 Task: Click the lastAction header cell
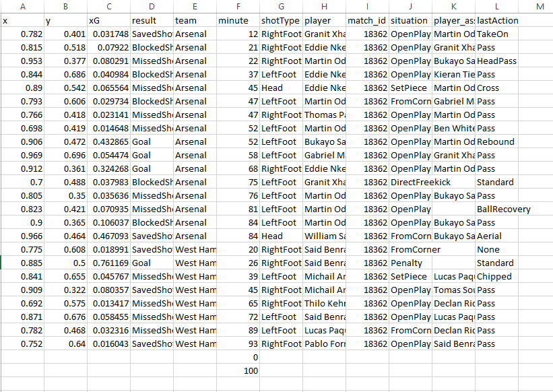pyautogui.click(x=497, y=21)
